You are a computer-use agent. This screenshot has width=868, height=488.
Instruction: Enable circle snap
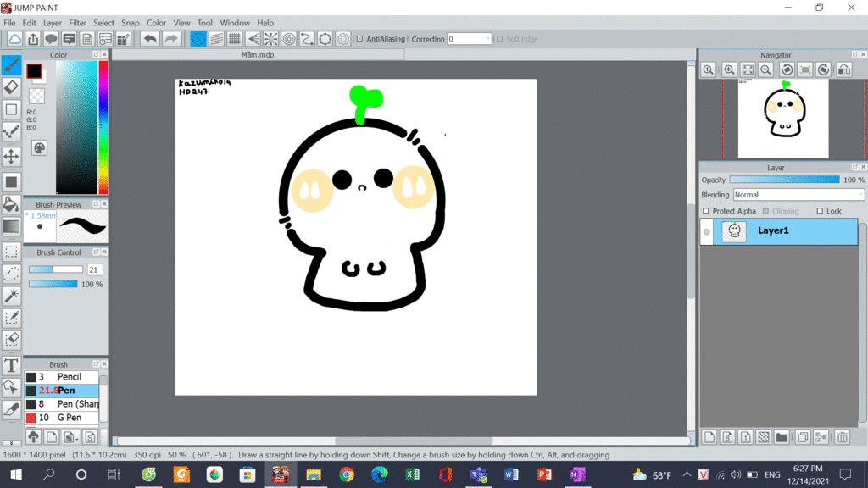click(x=289, y=39)
